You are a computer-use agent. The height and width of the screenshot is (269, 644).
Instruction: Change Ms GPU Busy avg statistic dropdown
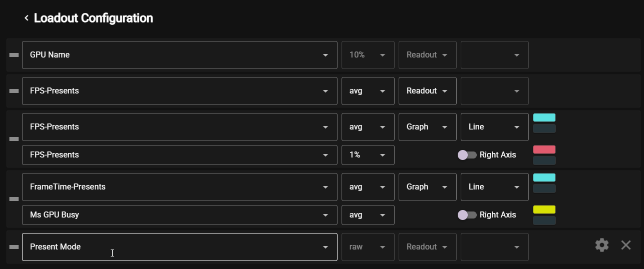[x=368, y=215]
